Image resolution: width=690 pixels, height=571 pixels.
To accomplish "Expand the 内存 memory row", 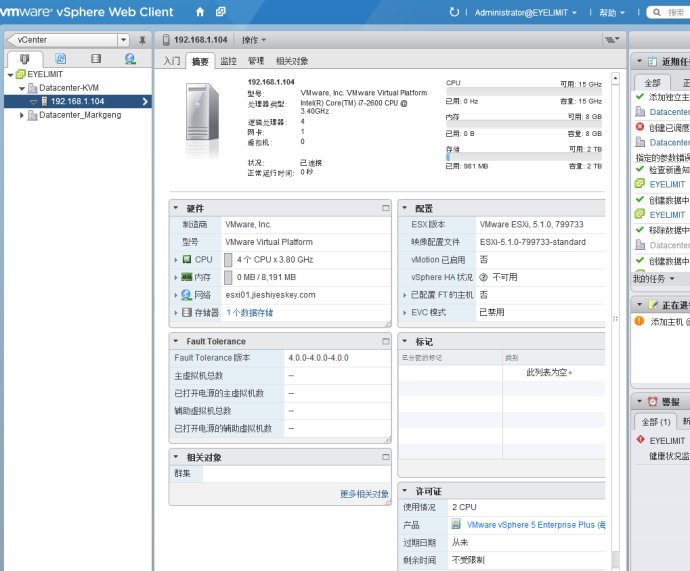I will coord(176,278).
